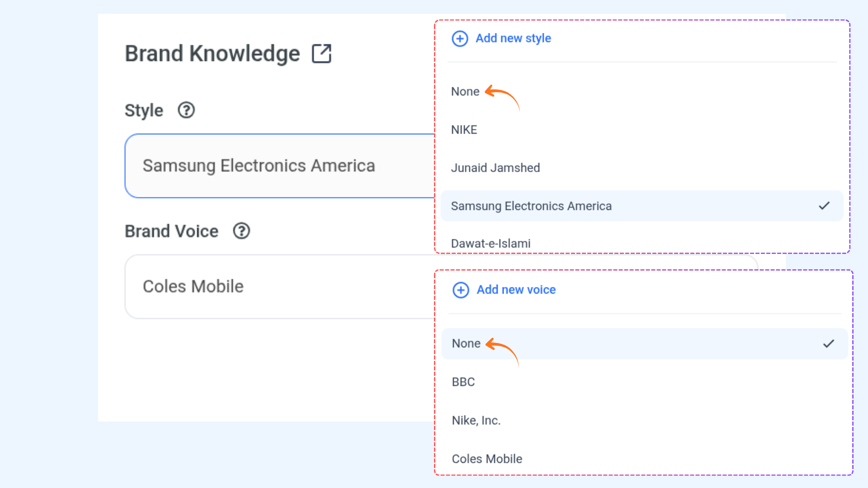The image size is (868, 488).
Task: Click checkmark beside None in voice list
Action: (828, 344)
